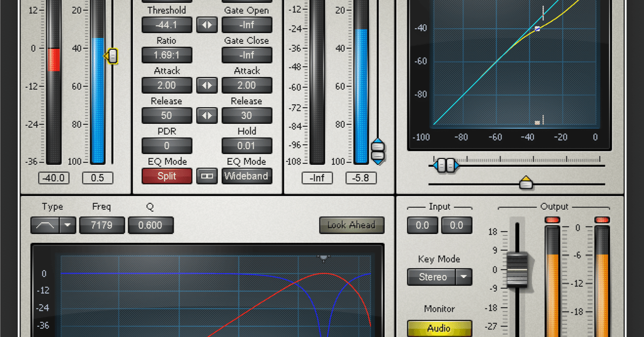
Task: Click the Gate Open -Inf display
Action: 247,25
